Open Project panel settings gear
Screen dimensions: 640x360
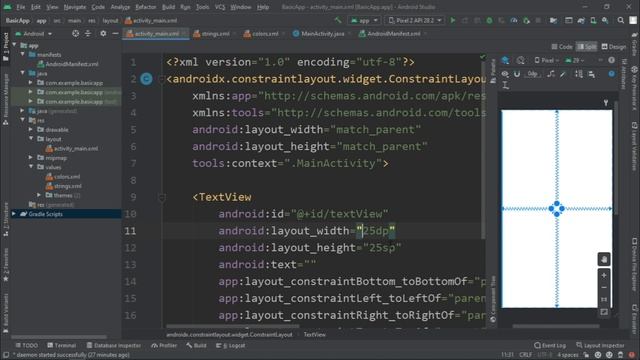pos(103,33)
